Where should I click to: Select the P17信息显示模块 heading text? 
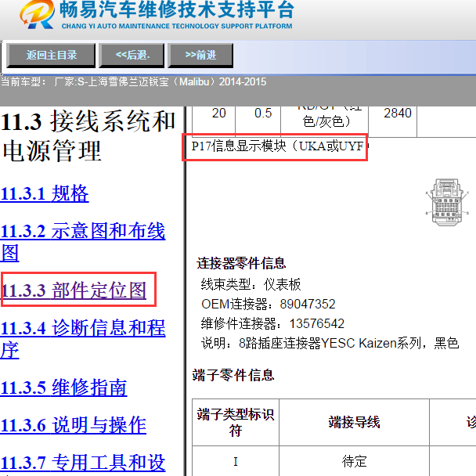277,146
